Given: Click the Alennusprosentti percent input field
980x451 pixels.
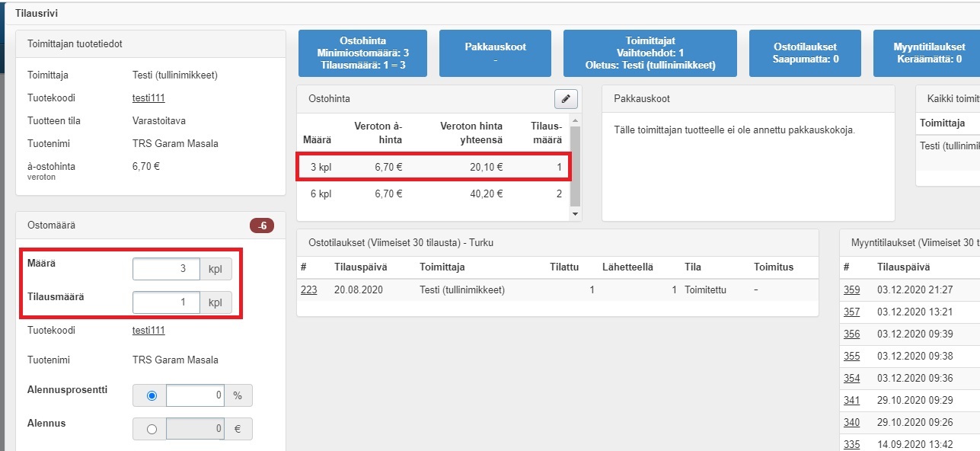Looking at the screenshot, I should (193, 395).
